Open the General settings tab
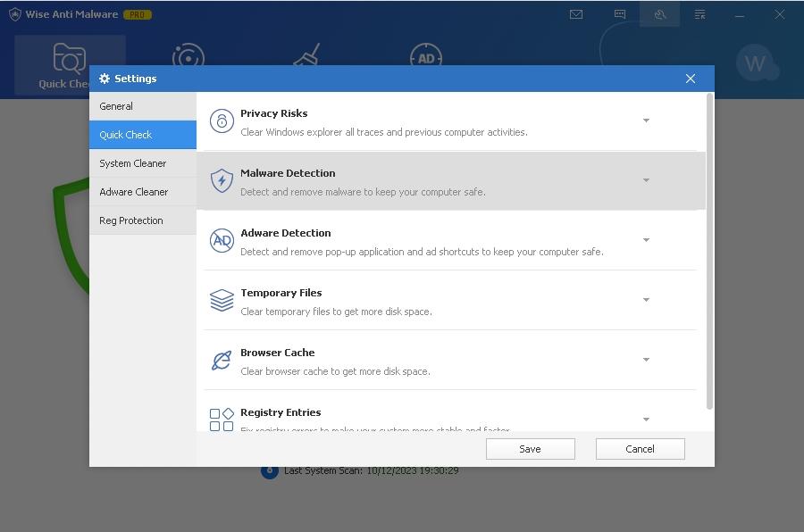The width and height of the screenshot is (804, 532). [143, 106]
